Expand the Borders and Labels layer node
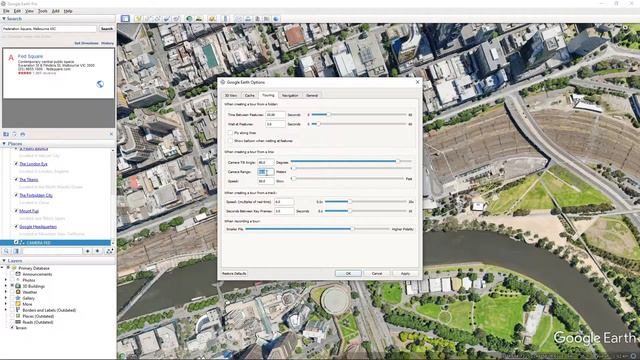 point(6,310)
